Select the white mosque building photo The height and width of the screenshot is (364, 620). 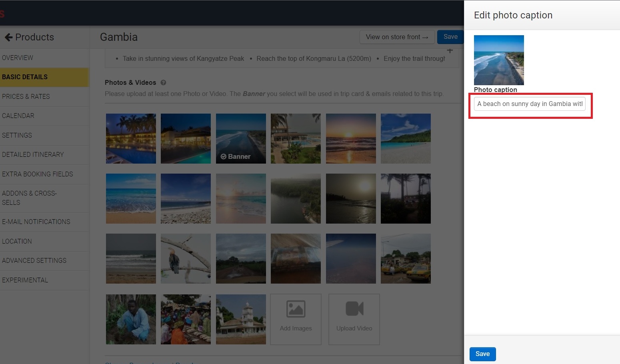[x=241, y=319]
